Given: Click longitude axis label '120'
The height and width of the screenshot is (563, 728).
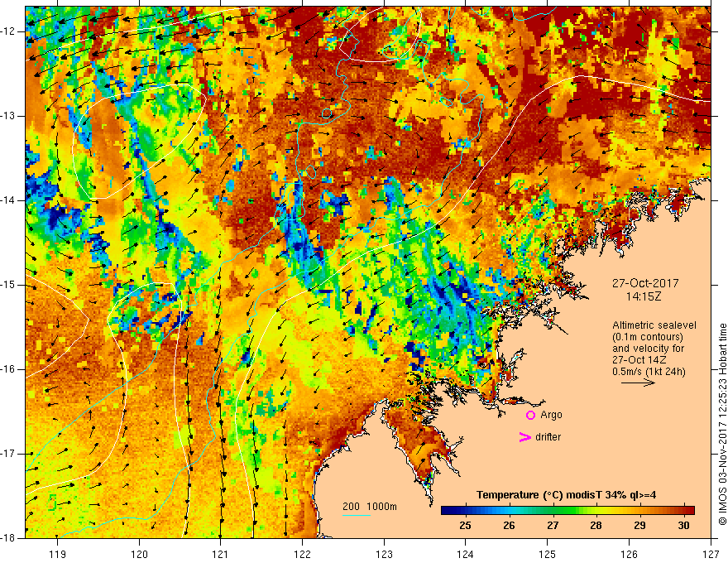Looking at the screenshot, I should (139, 554).
